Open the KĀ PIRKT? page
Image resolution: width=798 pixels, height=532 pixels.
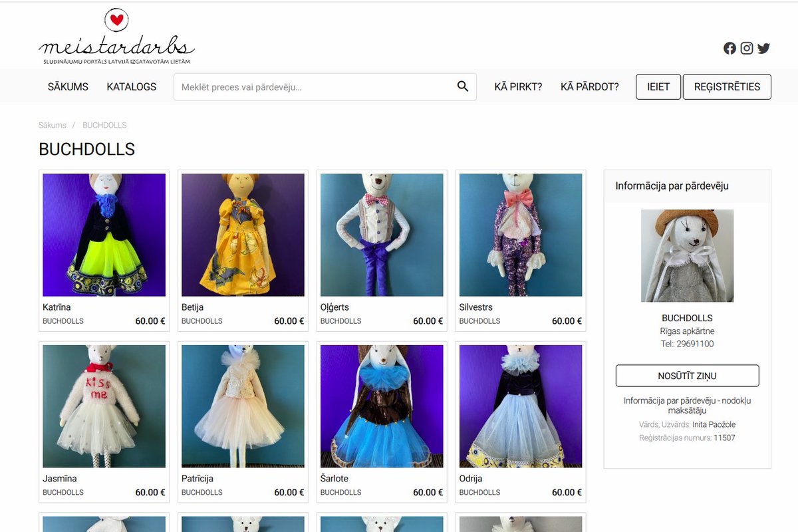pos(518,86)
